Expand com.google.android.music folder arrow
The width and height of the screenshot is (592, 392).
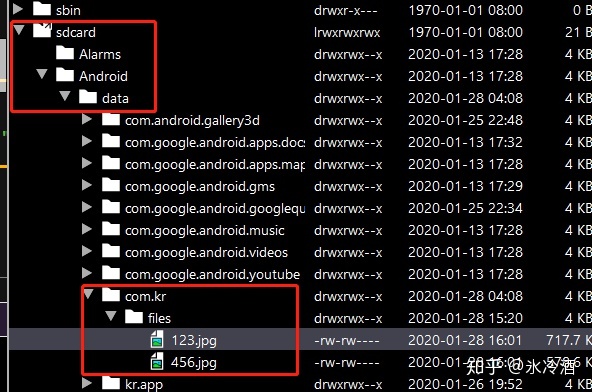click(x=87, y=229)
